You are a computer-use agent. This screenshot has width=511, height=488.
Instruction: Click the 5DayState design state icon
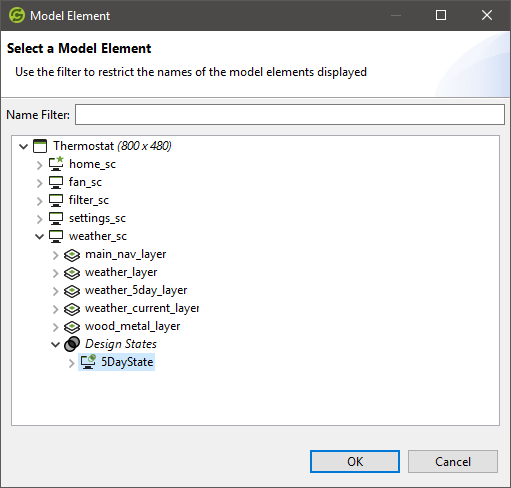88,362
